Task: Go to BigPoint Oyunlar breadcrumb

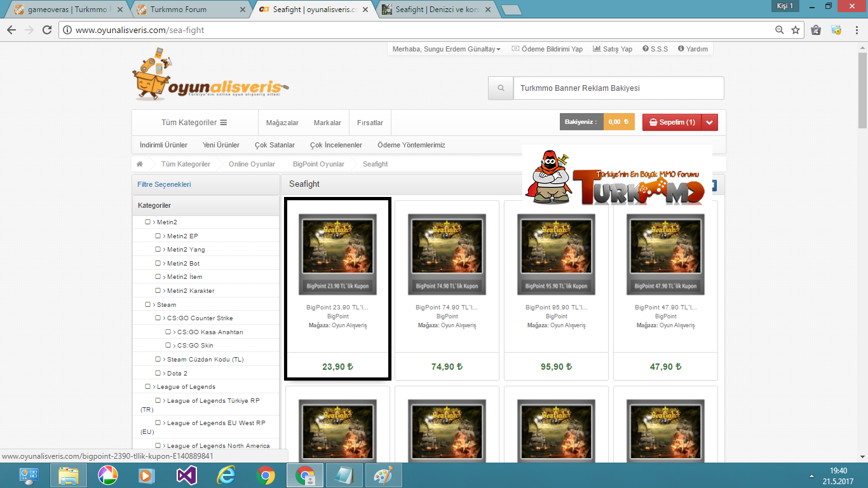Action: click(318, 164)
